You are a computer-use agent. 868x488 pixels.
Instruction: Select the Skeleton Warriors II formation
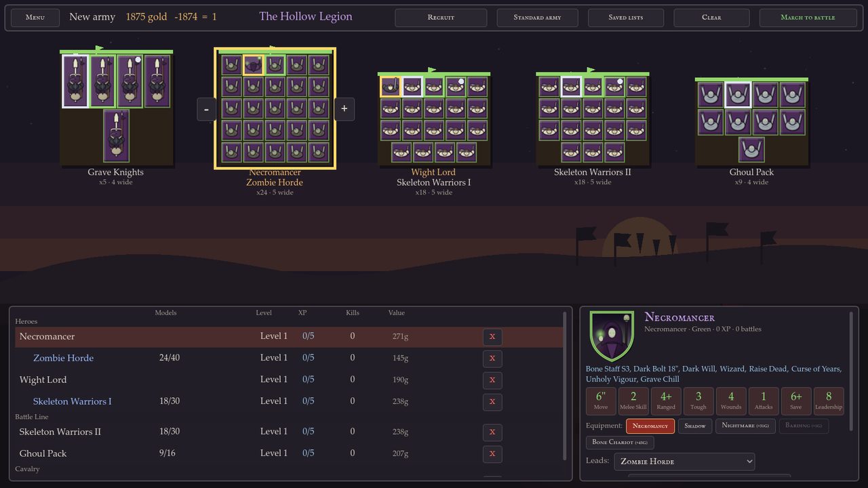click(592, 119)
